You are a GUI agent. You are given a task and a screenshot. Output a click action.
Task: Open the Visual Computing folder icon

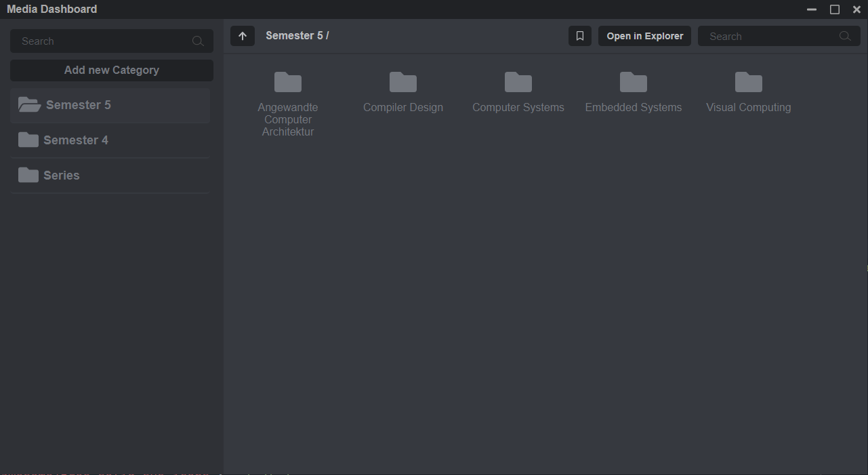tap(749, 83)
